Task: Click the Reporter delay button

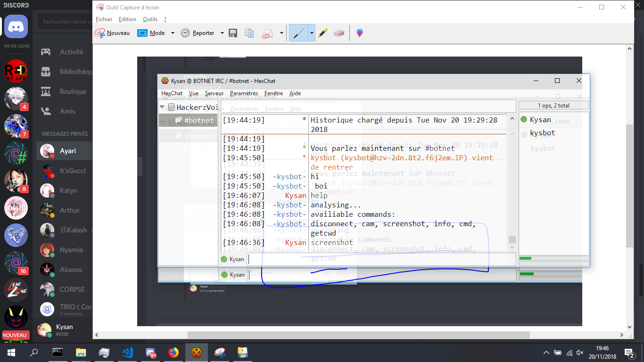Action: click(x=198, y=33)
